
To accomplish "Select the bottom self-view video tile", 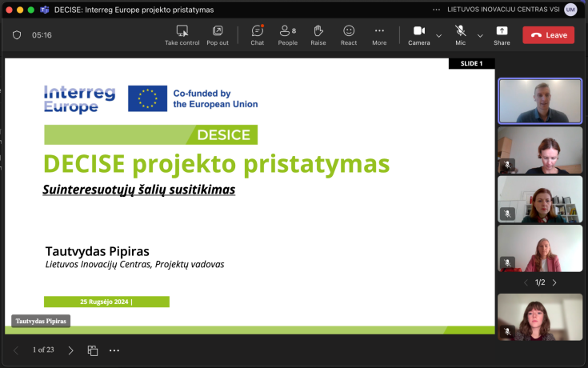I will tap(540, 317).
